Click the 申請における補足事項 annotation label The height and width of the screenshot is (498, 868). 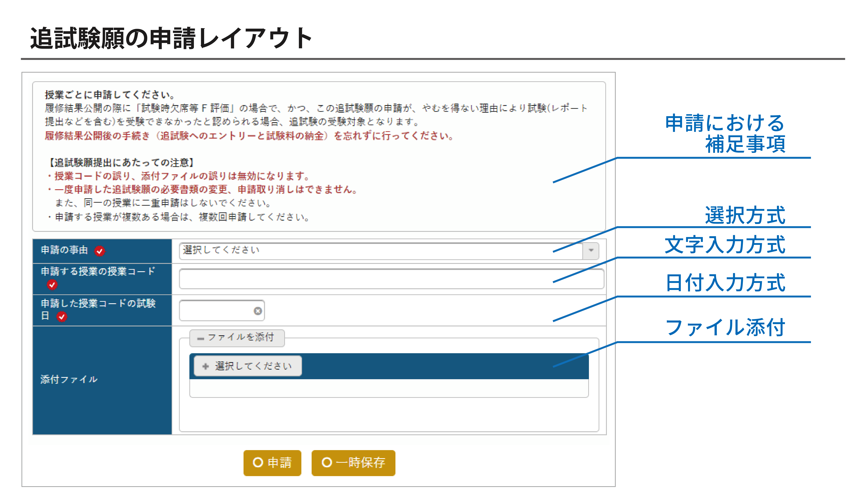[725, 133]
